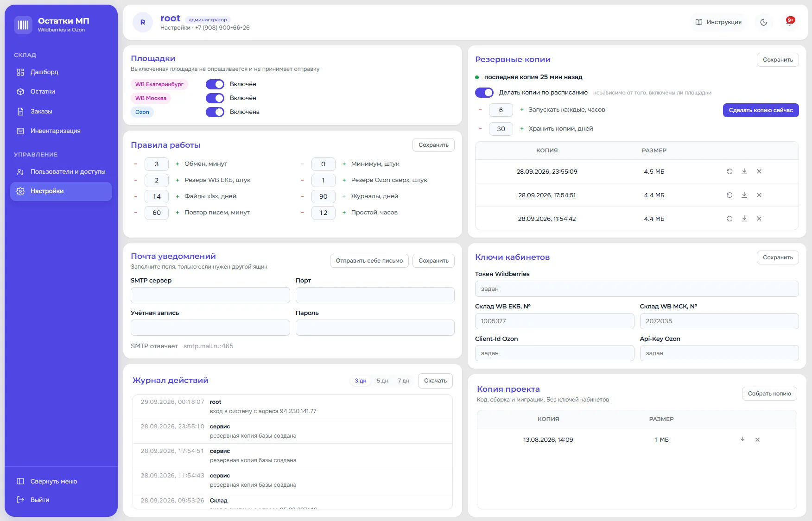Decrease Запускать каждые, часов with minus
The image size is (812, 521).
pyautogui.click(x=480, y=110)
